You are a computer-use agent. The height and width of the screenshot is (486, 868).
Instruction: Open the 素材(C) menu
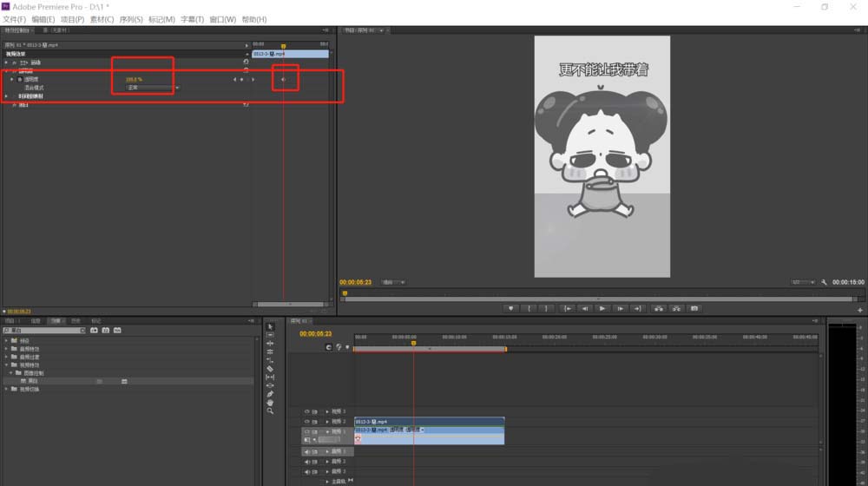pos(102,19)
